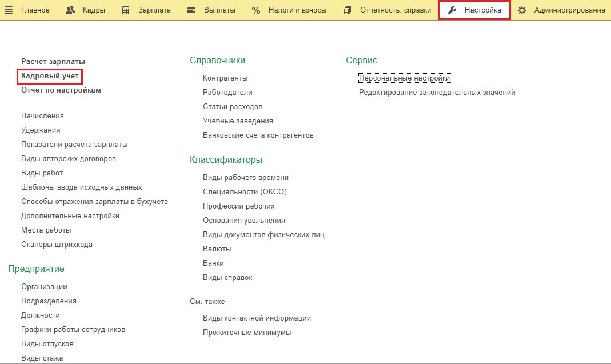Image resolution: width=611 pixels, height=364 pixels.
Task: Click the percent icon for Налоги и взносы
Action: point(256,10)
